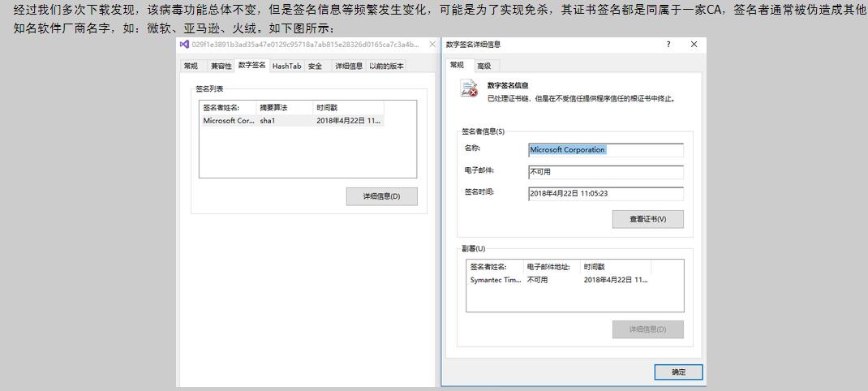Image resolution: width=868 pixels, height=391 pixels.
Task: Click the help question mark button
Action: pyautogui.click(x=668, y=45)
